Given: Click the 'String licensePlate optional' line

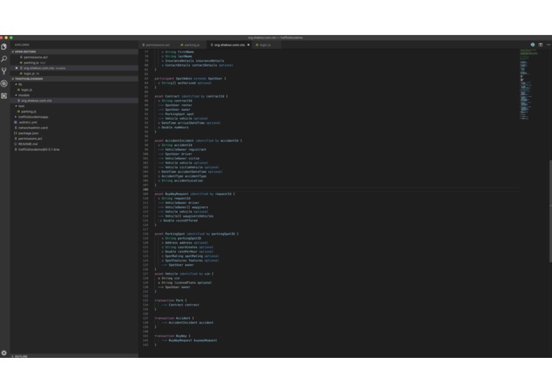Looking at the screenshot, I should point(185,282).
